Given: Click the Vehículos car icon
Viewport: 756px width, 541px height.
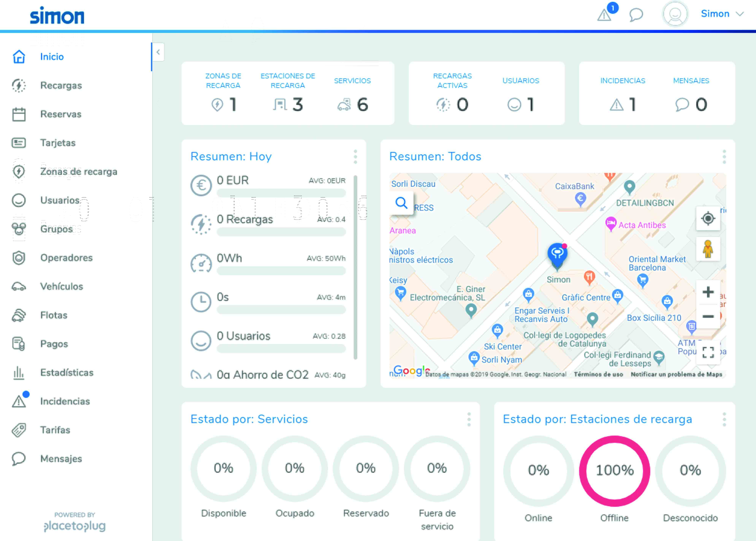Looking at the screenshot, I should tap(19, 286).
